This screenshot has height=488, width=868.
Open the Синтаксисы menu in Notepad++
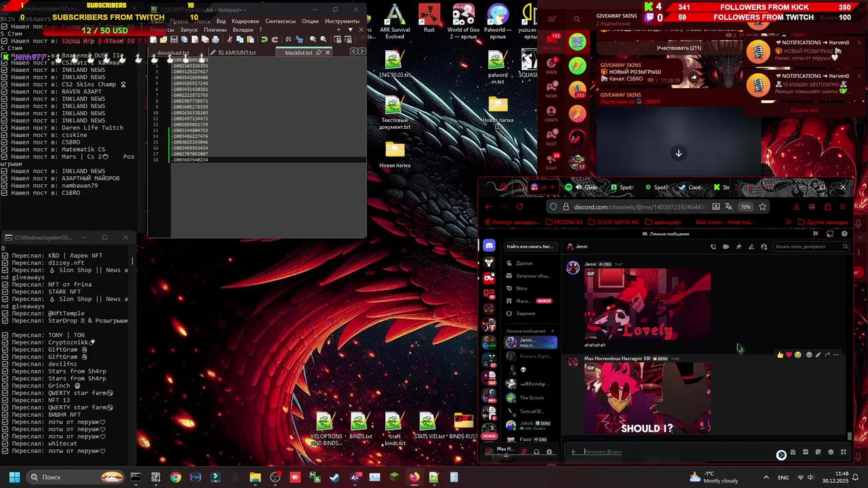coord(280,21)
